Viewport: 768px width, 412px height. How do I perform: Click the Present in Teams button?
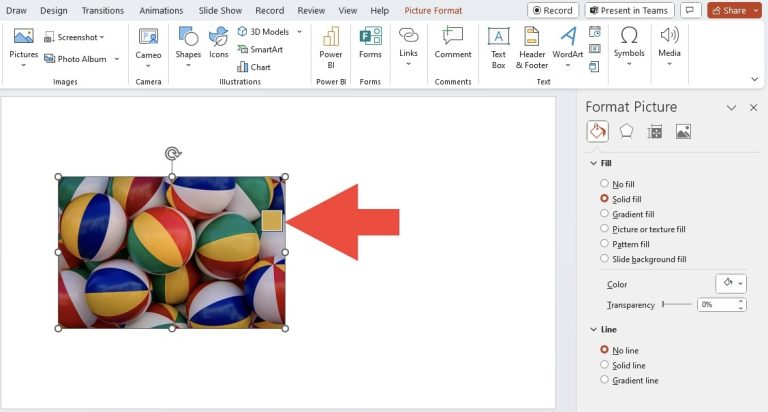tap(629, 10)
